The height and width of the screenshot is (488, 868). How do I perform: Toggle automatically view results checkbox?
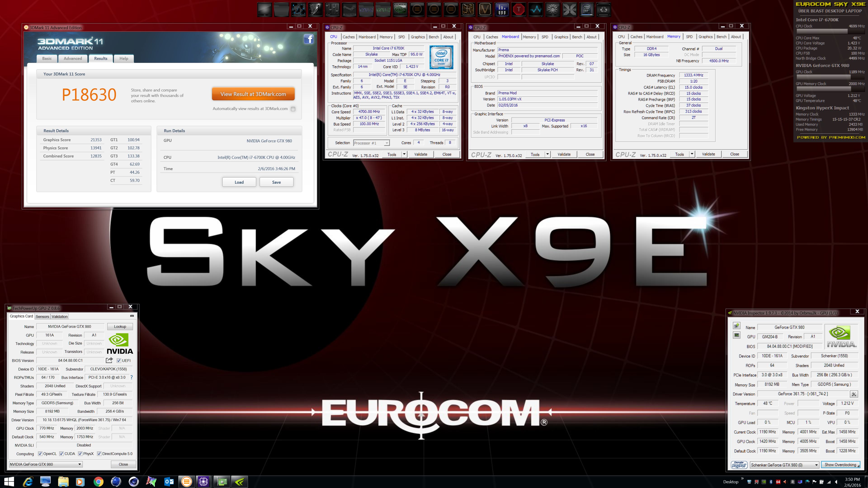[x=293, y=109]
